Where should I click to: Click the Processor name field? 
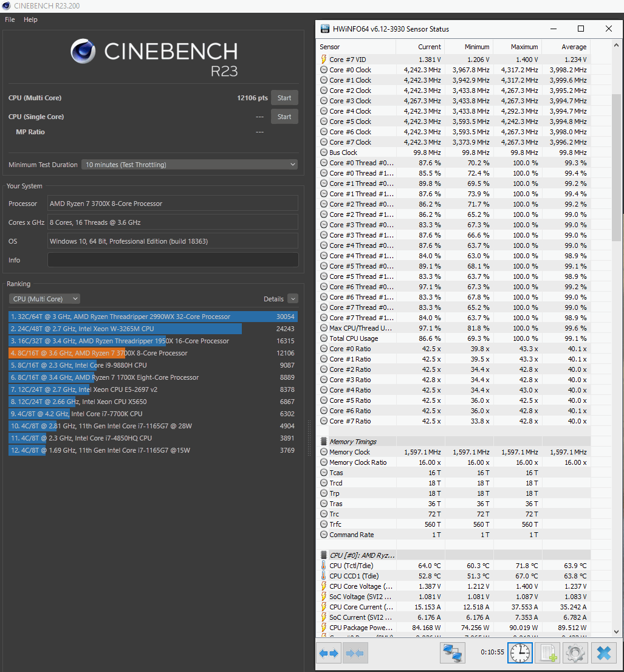tap(173, 204)
